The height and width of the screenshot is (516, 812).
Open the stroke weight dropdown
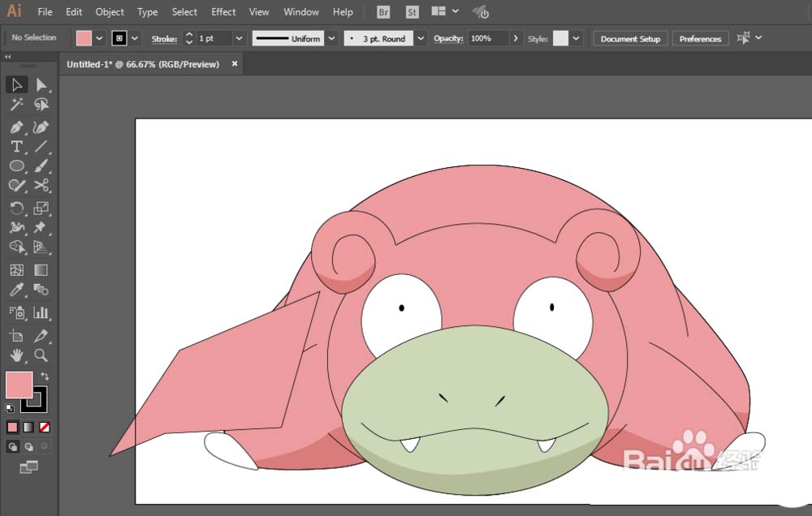239,38
